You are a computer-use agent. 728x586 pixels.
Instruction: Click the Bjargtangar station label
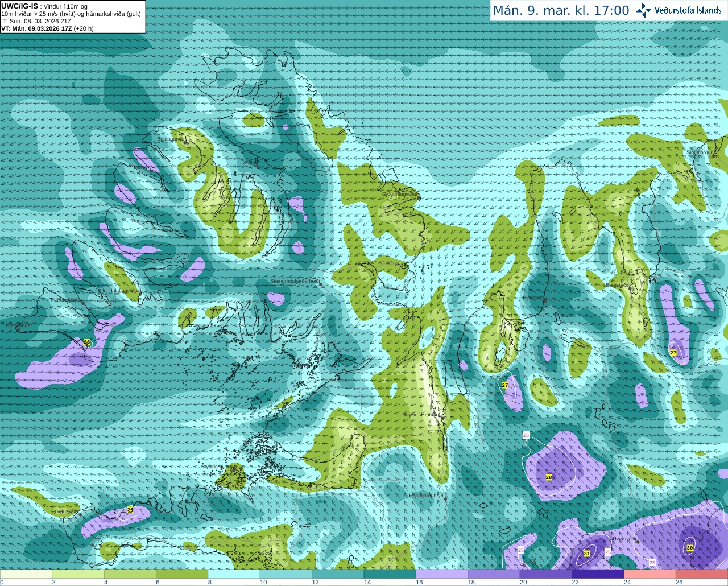click(19, 325)
